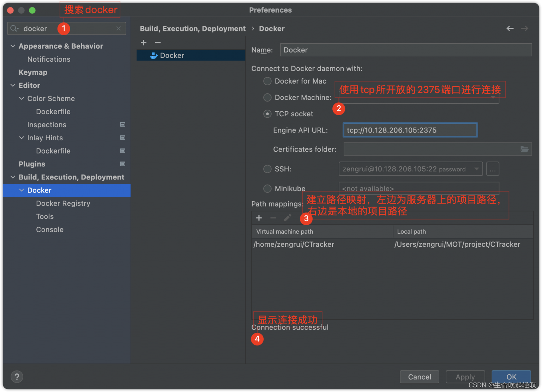Collapse Inlay Hints subtree
Screen dimensions: 542x392
click(22, 137)
